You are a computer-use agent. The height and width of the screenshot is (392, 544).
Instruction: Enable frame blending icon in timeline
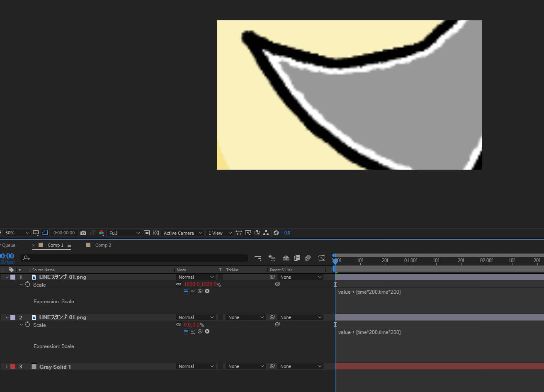point(297,258)
